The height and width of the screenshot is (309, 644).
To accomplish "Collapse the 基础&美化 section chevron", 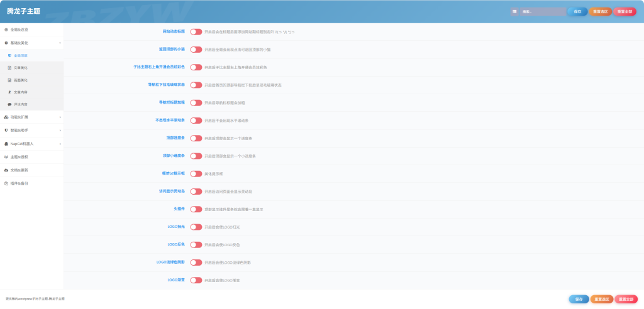I will pos(60,43).
